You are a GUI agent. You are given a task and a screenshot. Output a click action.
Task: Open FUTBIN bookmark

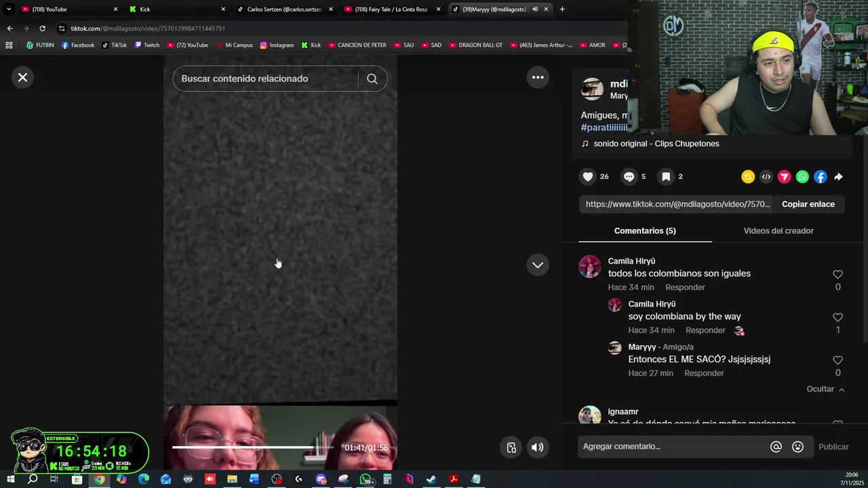[40, 45]
